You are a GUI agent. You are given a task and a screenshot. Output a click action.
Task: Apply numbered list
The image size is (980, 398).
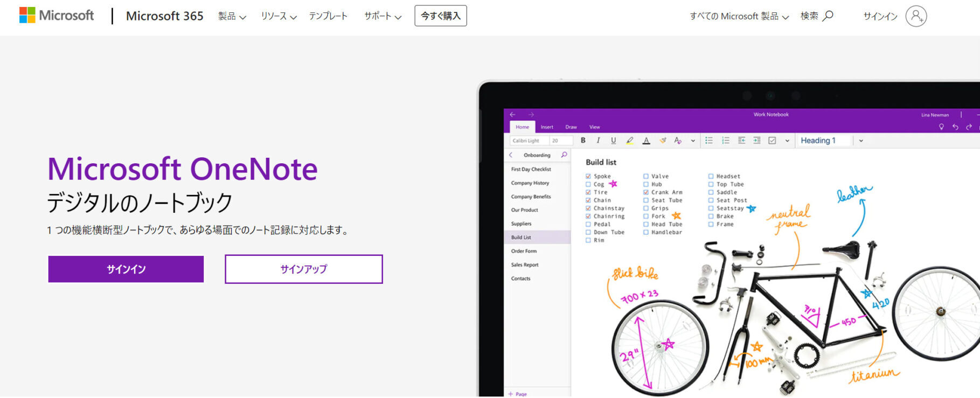click(726, 141)
